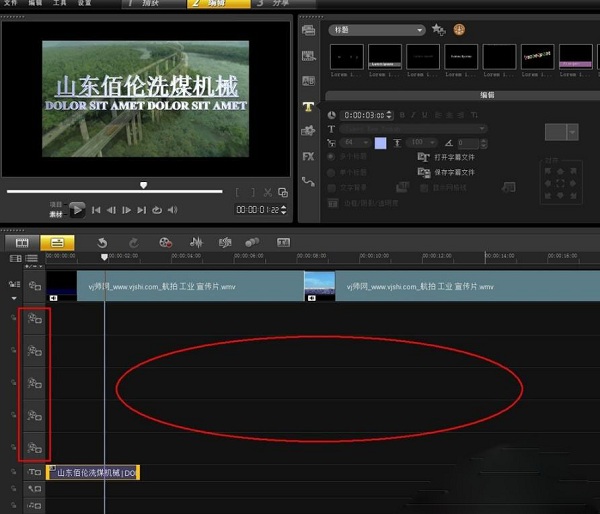Select the 编辑 options panel header tab
This screenshot has width=600, height=514.
(487, 95)
